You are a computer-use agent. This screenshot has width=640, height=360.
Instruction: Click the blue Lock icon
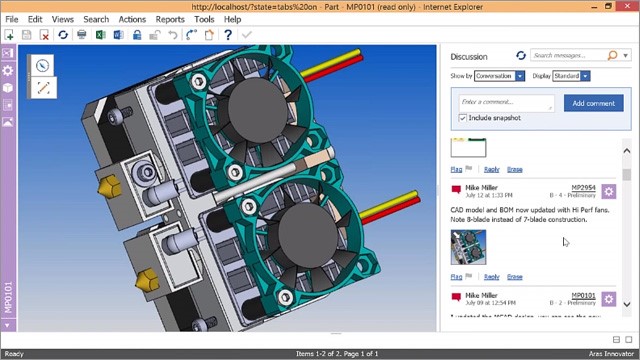[137, 35]
